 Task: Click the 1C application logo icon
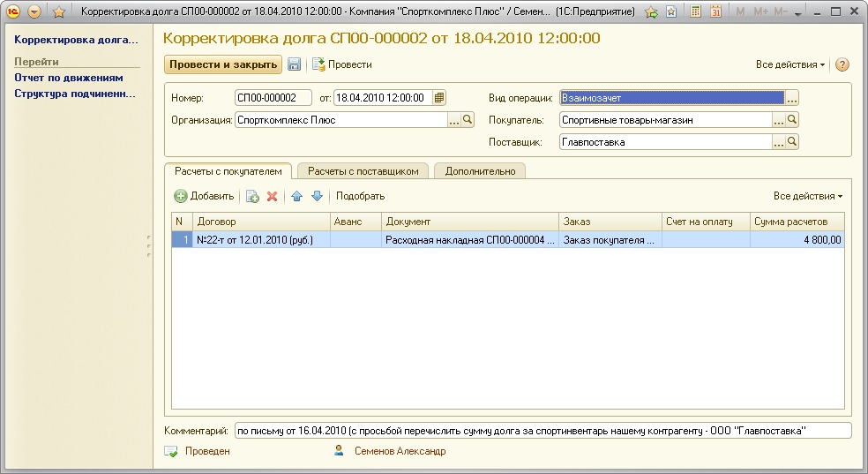coord(12,11)
